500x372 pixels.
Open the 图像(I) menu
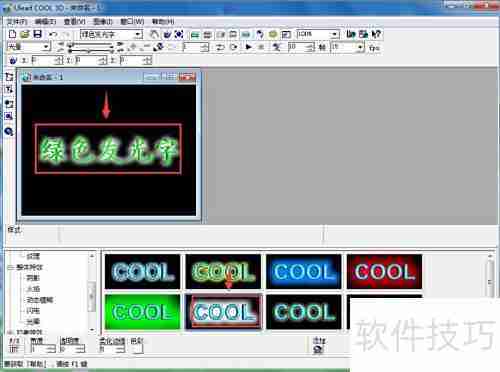(103, 22)
